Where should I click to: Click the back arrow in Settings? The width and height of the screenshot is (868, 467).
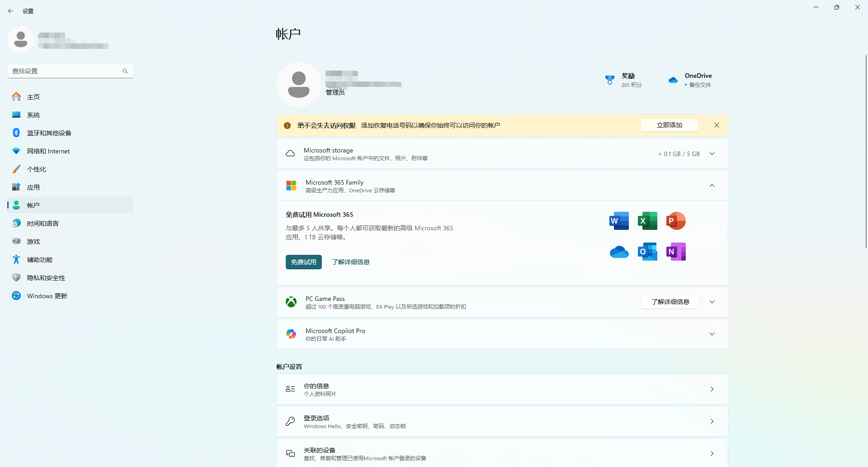(11, 11)
